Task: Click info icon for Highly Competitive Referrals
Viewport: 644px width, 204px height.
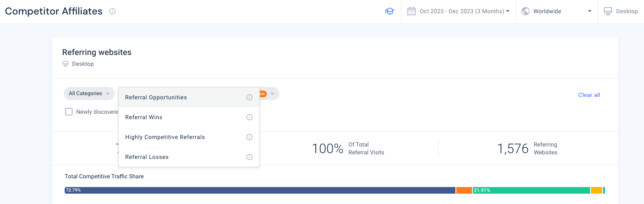Action: pos(249,137)
